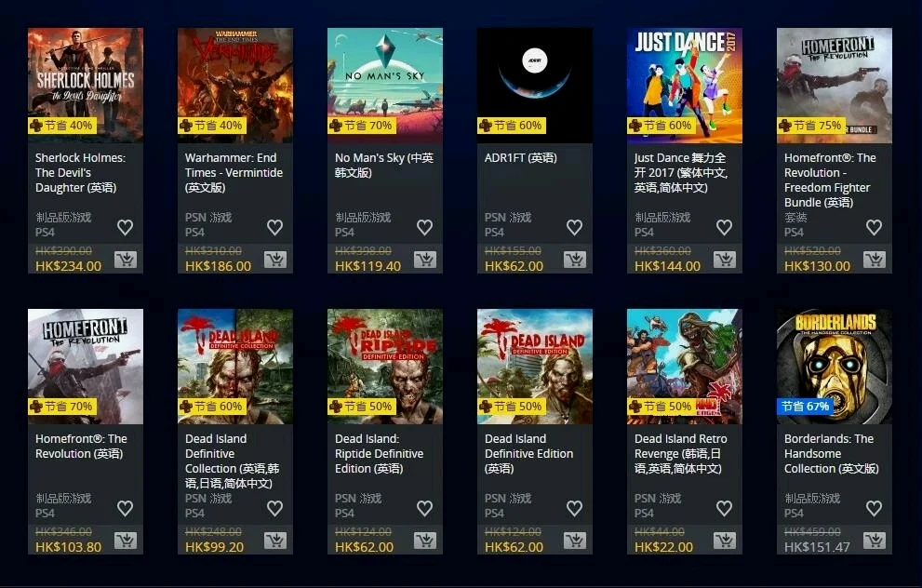Open Sherlock Holmes cover thumbnail
The image size is (922, 588).
pos(86,86)
